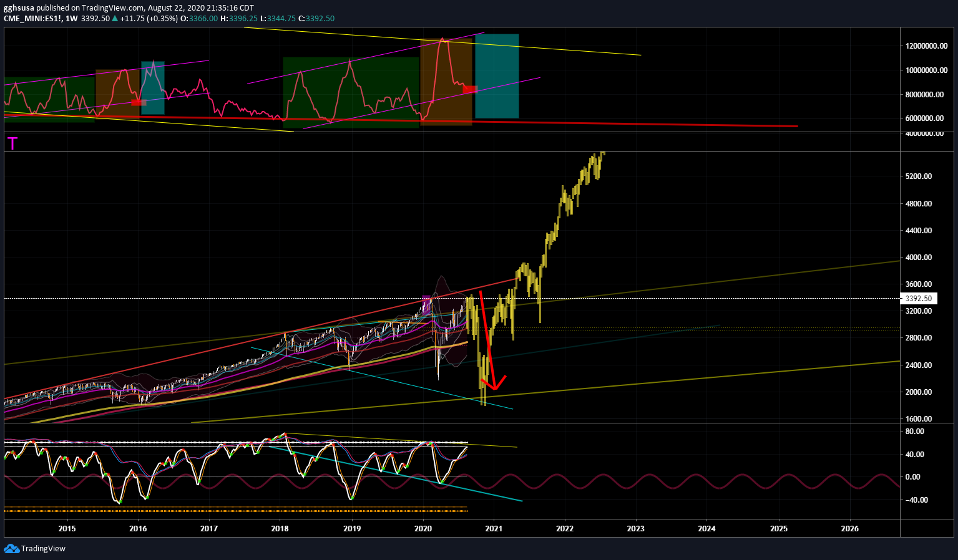Click the 2800.00 price axis label
Image resolution: width=958 pixels, height=560 pixels.
click(919, 338)
